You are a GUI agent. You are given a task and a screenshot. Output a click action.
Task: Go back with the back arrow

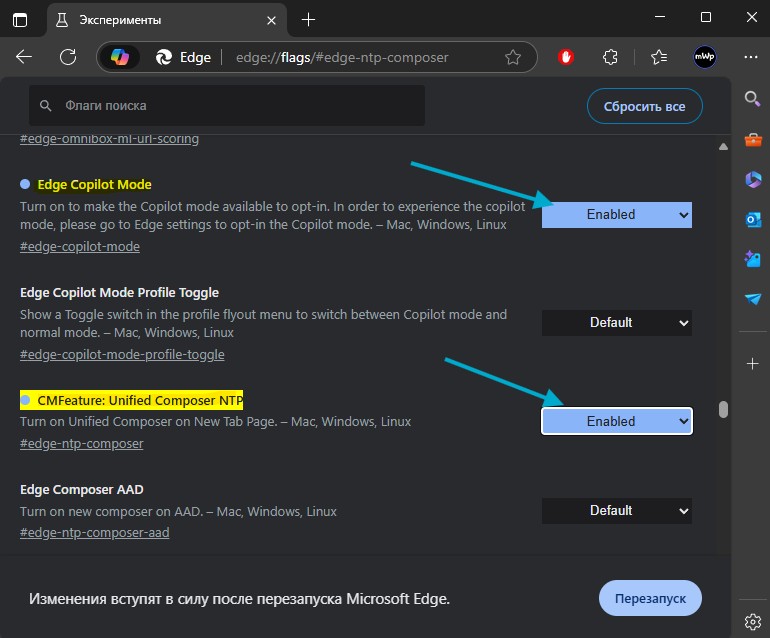24,57
